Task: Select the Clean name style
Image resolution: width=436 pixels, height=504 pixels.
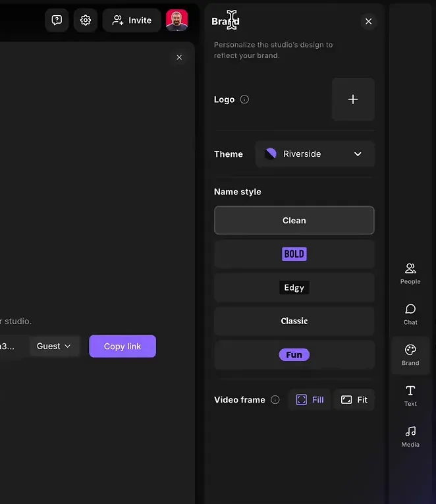Action: click(x=294, y=221)
